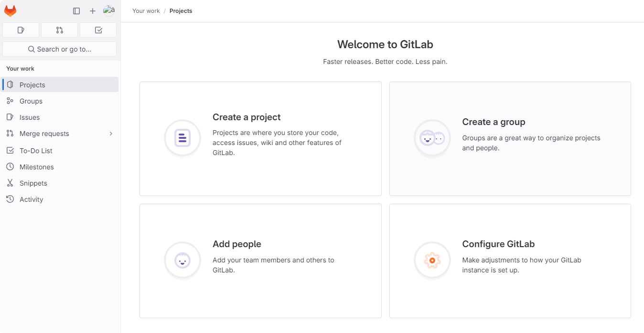The height and width of the screenshot is (333, 644).
Task: Open the plus Create new menu
Action: tap(93, 11)
